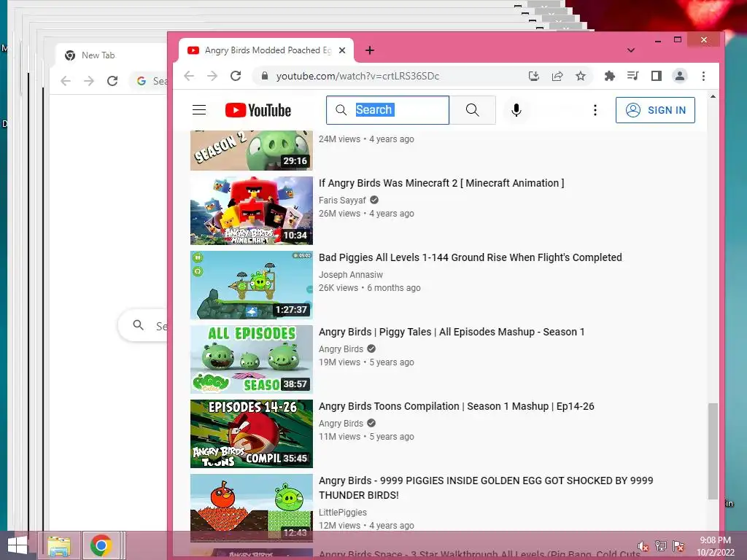This screenshot has width=747, height=560.
Task: Open the Windows Start button
Action: [x=18, y=545]
